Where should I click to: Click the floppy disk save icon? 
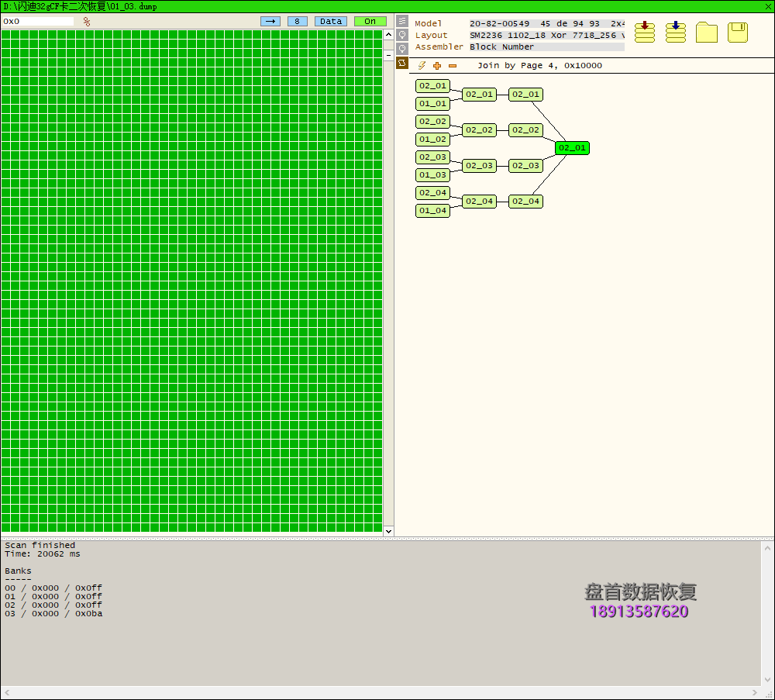coord(738,32)
